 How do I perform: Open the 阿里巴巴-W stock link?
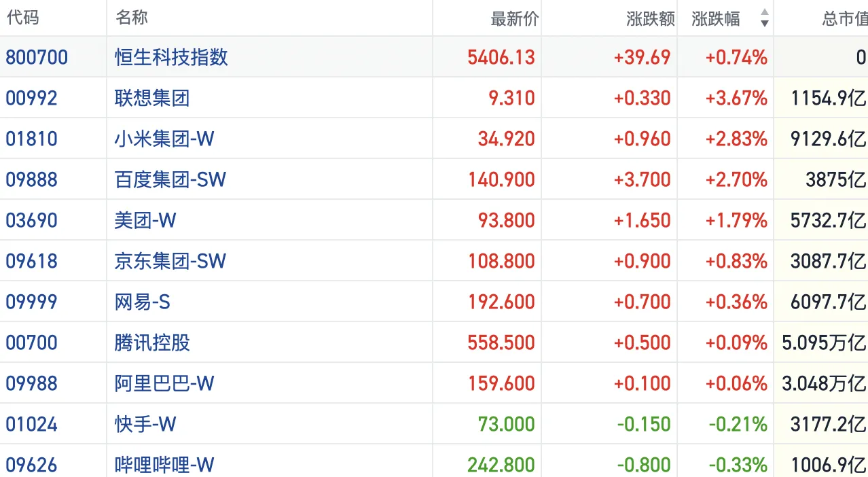[x=164, y=383]
